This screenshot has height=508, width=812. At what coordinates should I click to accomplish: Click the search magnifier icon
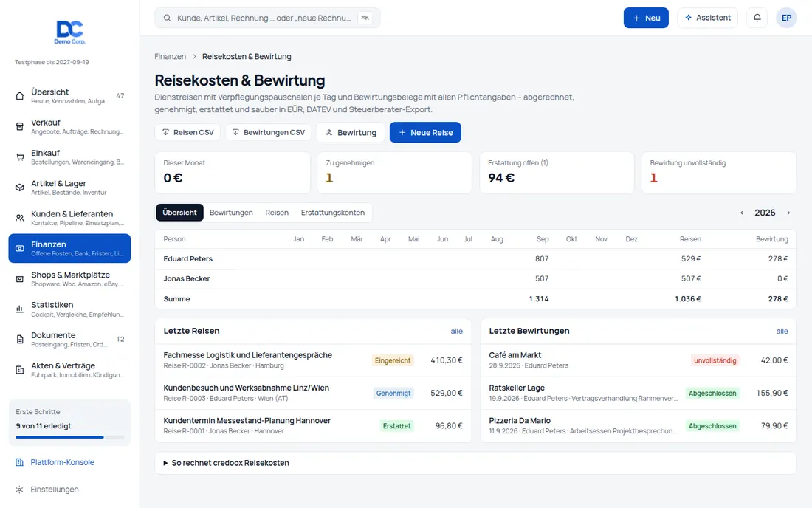[168, 18]
